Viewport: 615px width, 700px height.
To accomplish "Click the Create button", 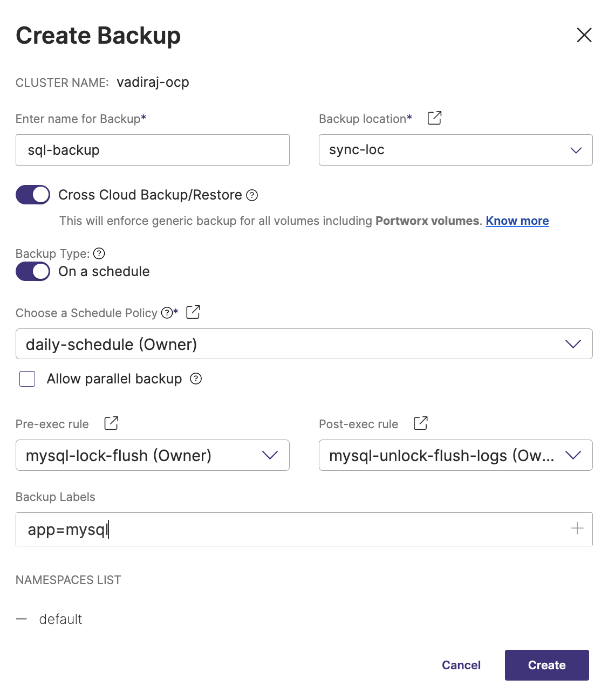I will click(x=546, y=665).
